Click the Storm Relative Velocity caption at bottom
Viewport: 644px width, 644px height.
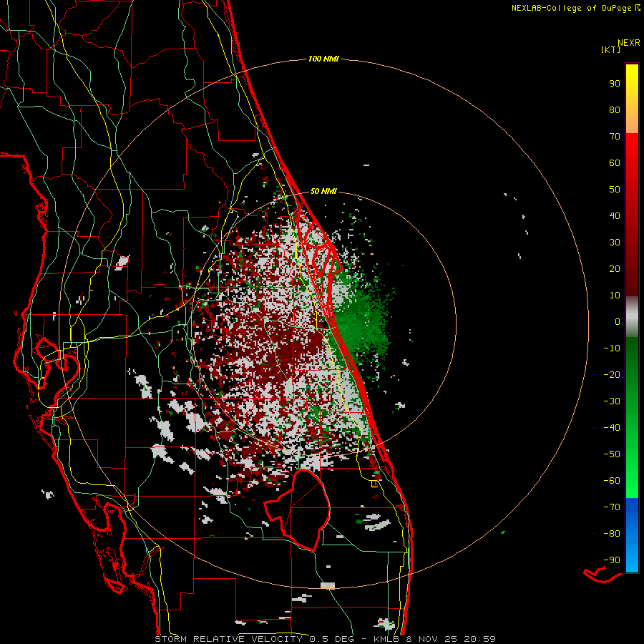coord(326,639)
